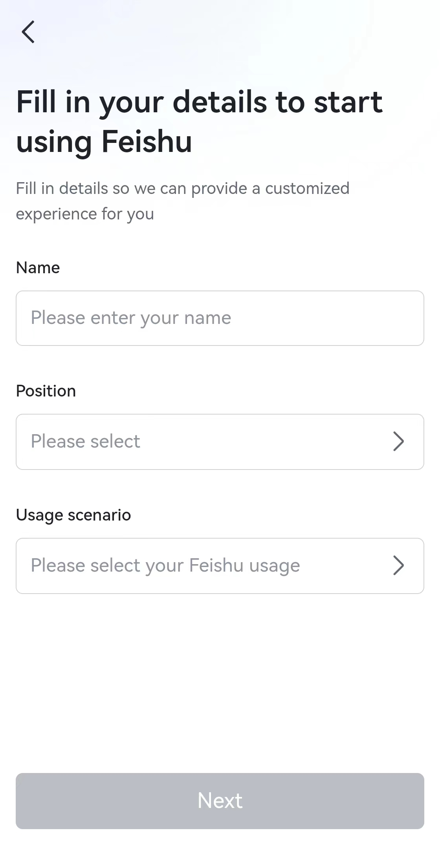This screenshot has width=440, height=868.
Task: Select the arrow icon inside Position selector
Action: (x=398, y=441)
